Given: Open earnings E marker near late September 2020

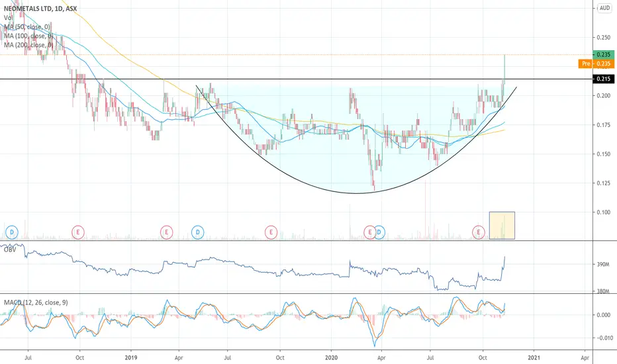Looking at the screenshot, I should point(479,232).
